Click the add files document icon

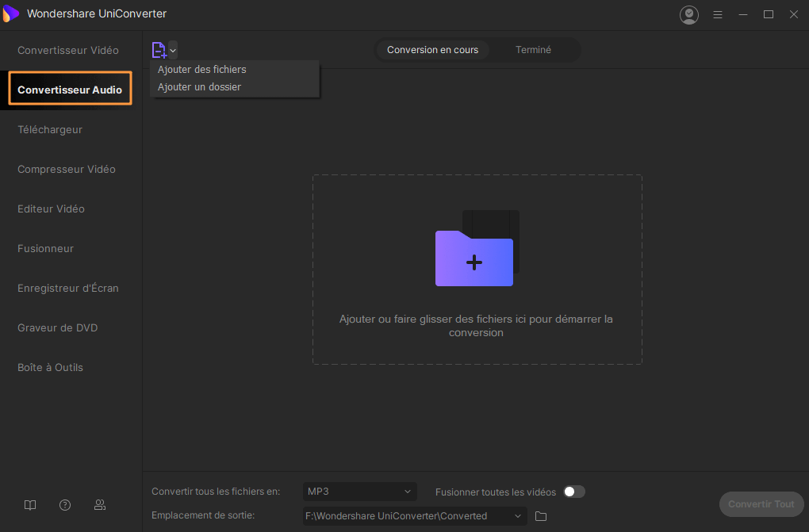click(x=159, y=50)
